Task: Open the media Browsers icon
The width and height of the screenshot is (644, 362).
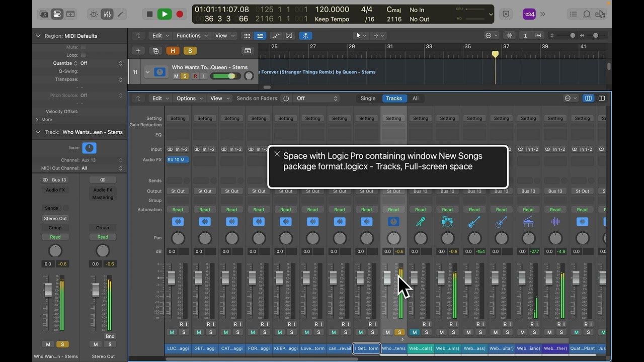Action: [600, 14]
